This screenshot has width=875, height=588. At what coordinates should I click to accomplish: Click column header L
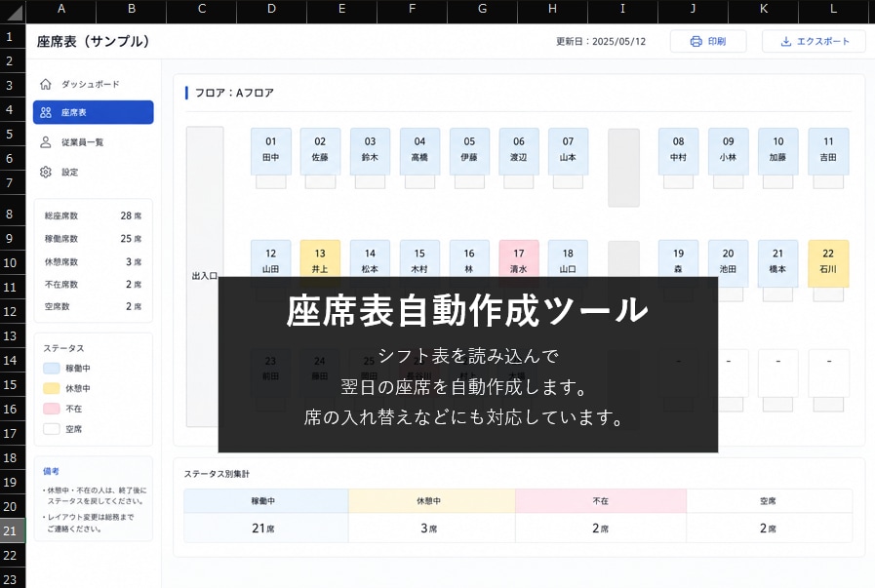coord(833,10)
